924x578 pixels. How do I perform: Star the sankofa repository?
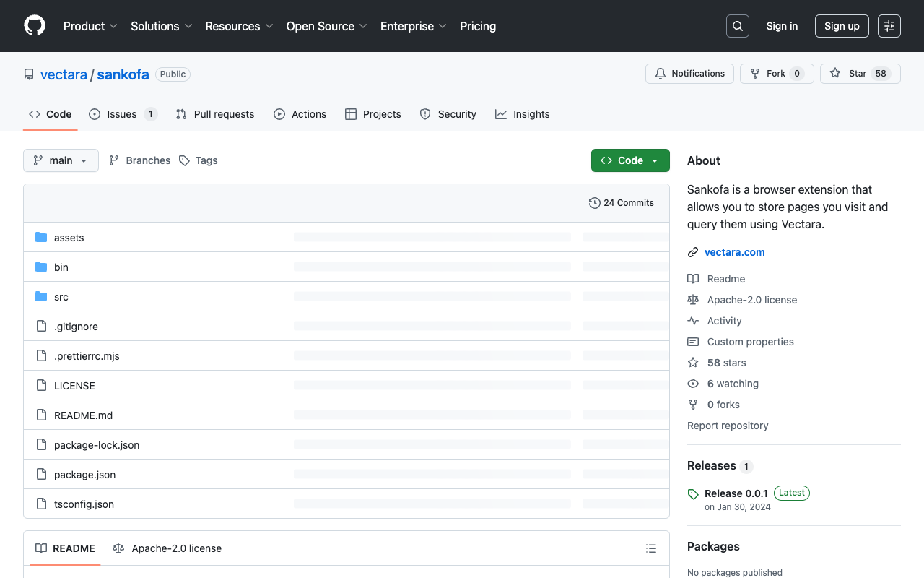[x=860, y=74]
